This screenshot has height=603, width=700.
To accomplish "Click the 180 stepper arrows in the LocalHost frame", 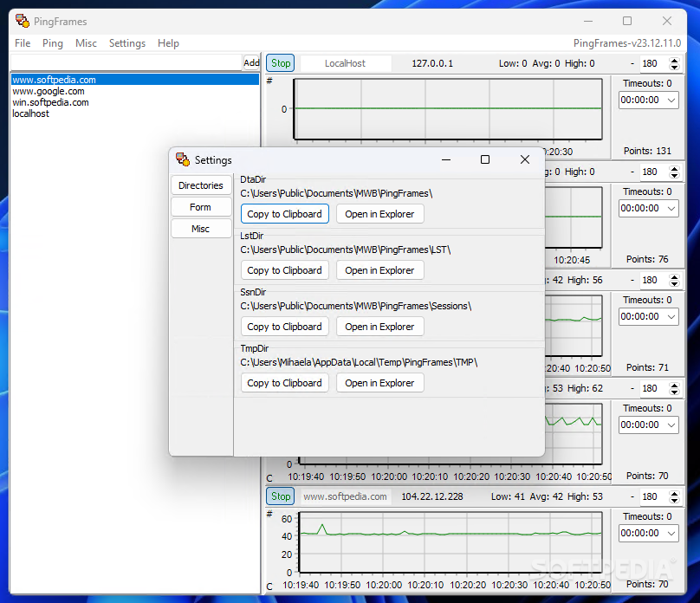I will tap(675, 63).
